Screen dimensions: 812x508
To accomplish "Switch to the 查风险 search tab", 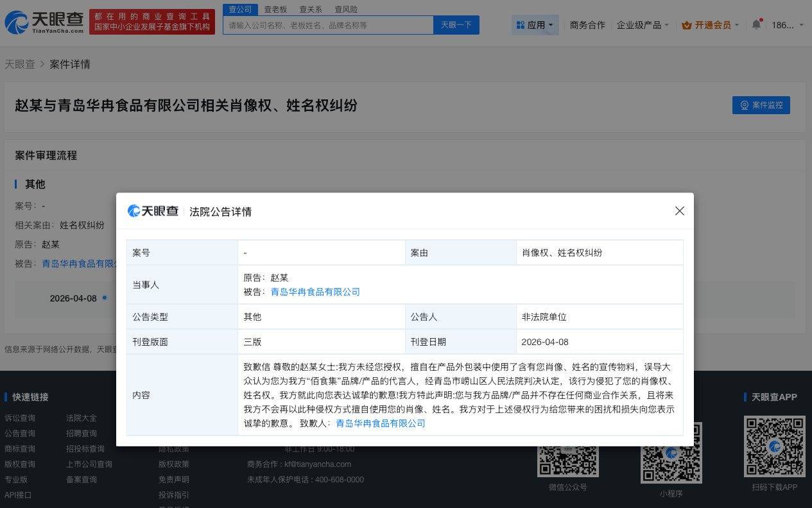I will 347,9.
